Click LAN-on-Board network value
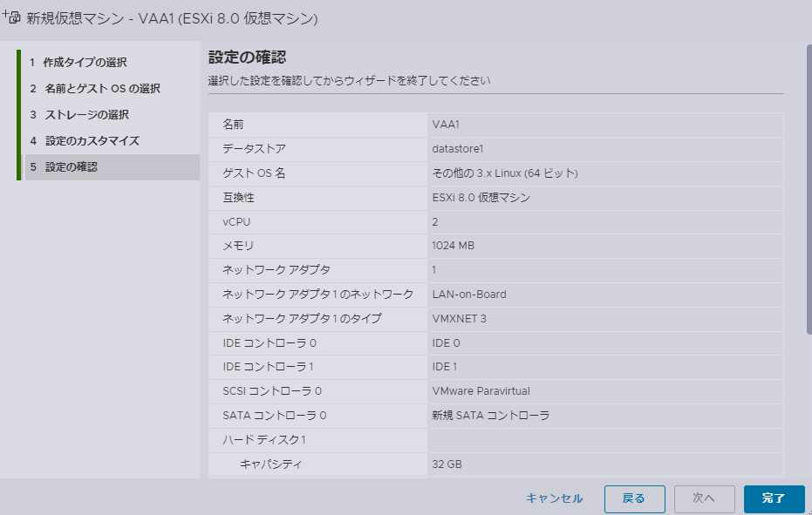 (469, 295)
